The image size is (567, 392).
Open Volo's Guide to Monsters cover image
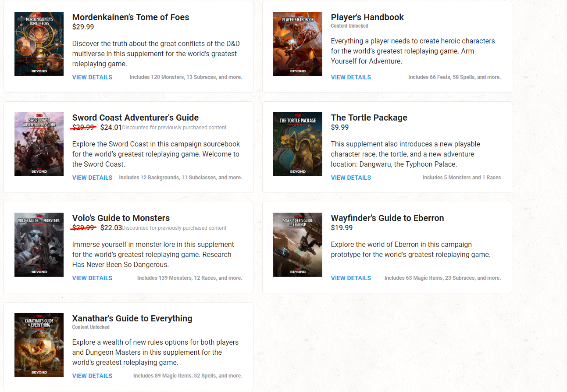[39, 245]
